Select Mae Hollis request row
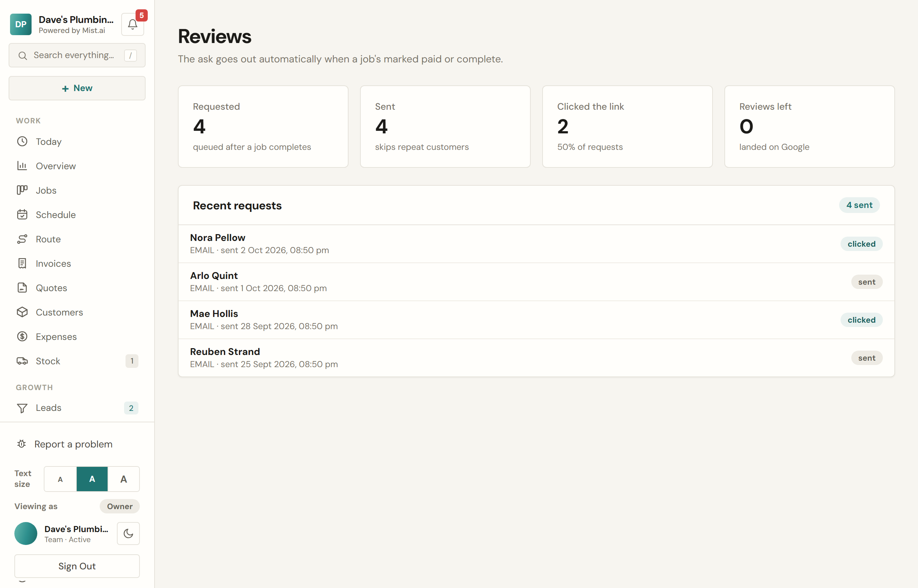Screen dimensions: 918x588 click(536, 319)
